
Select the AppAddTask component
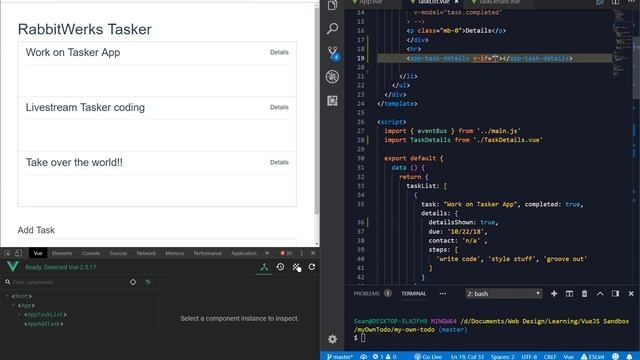pos(44,324)
